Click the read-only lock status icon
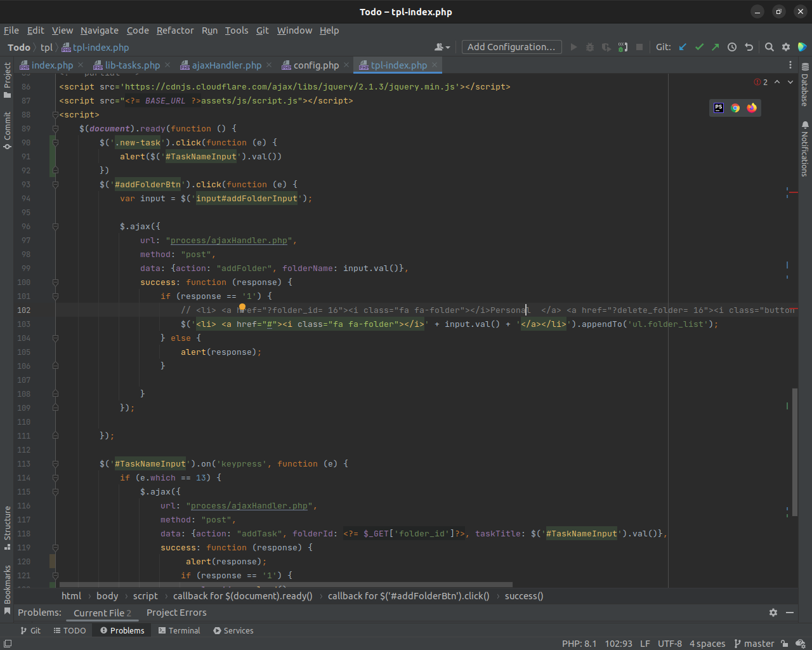The width and height of the screenshot is (812, 650). [785, 644]
